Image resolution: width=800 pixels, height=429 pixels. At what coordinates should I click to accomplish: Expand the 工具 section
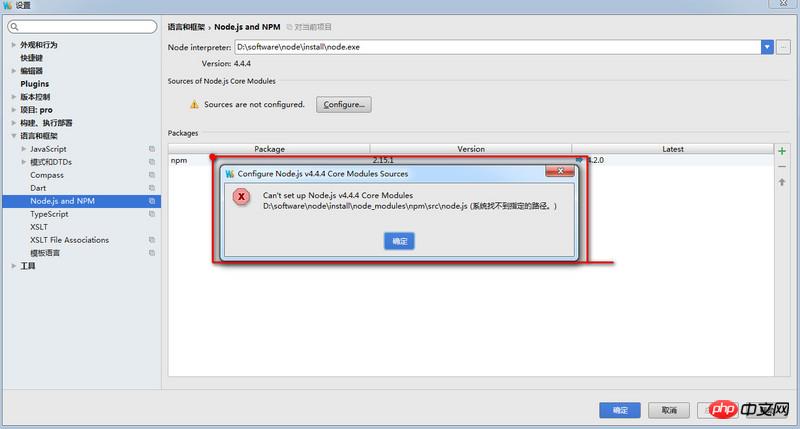pyautogui.click(x=13, y=266)
